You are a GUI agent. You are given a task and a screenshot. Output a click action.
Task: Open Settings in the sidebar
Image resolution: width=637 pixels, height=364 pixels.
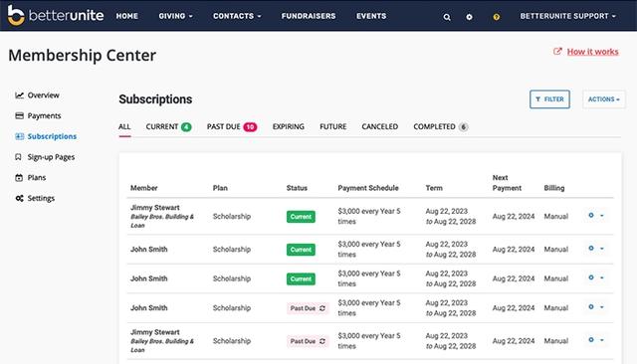point(41,198)
